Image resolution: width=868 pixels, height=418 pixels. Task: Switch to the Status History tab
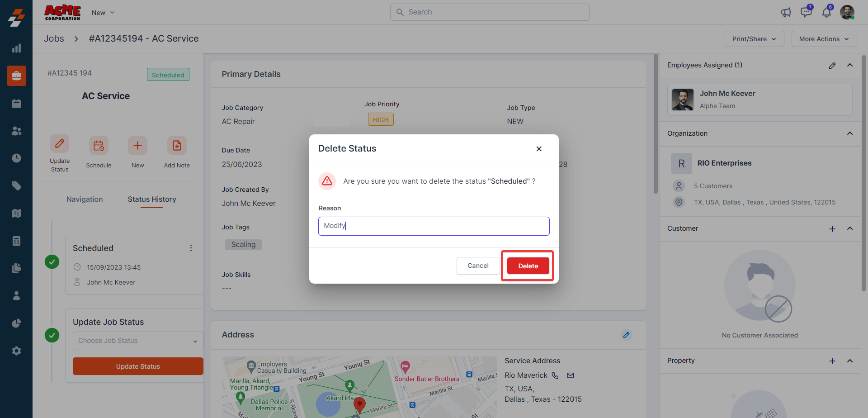[152, 199]
